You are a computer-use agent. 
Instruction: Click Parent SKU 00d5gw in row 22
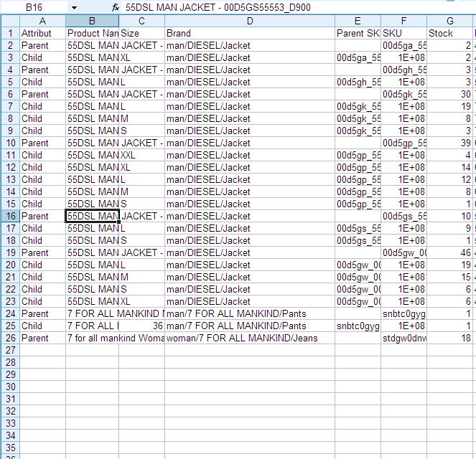pos(358,289)
